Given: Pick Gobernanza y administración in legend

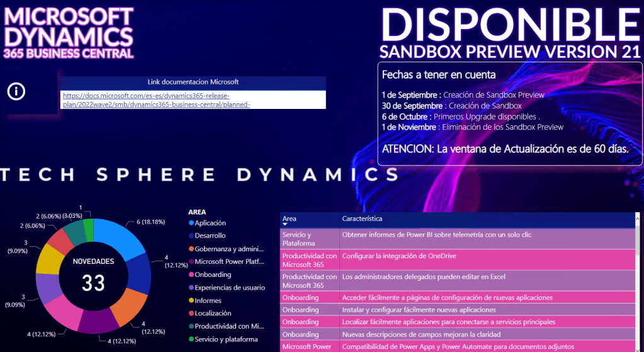Looking at the screenshot, I should pyautogui.click(x=225, y=249).
